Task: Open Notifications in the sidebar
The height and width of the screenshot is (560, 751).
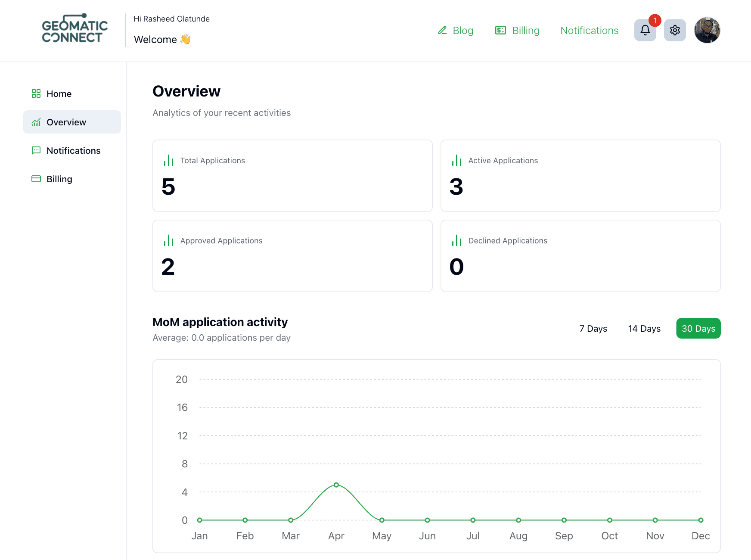Action: click(73, 151)
